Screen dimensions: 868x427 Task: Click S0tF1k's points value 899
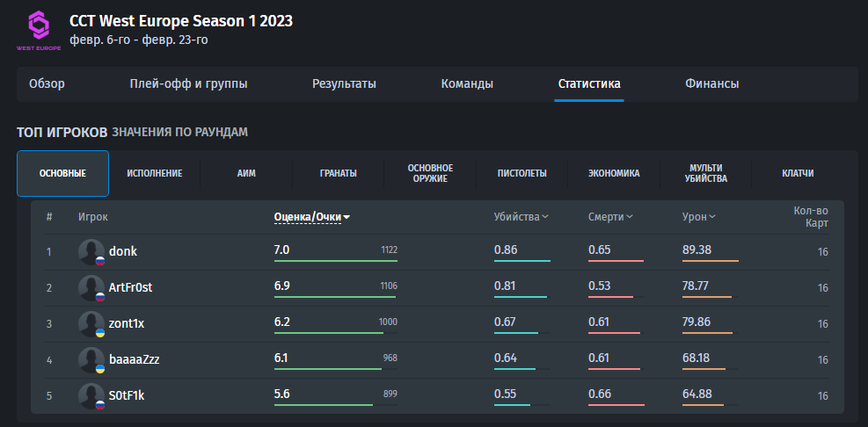(390, 394)
